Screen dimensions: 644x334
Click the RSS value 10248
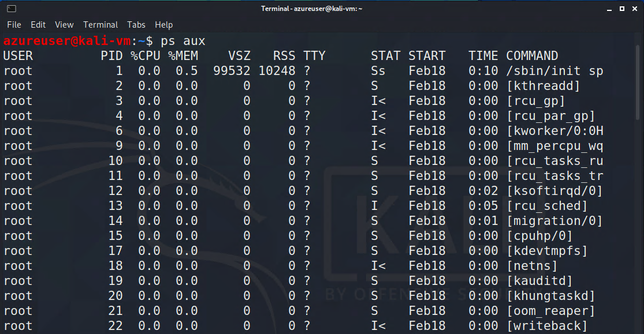277,71
